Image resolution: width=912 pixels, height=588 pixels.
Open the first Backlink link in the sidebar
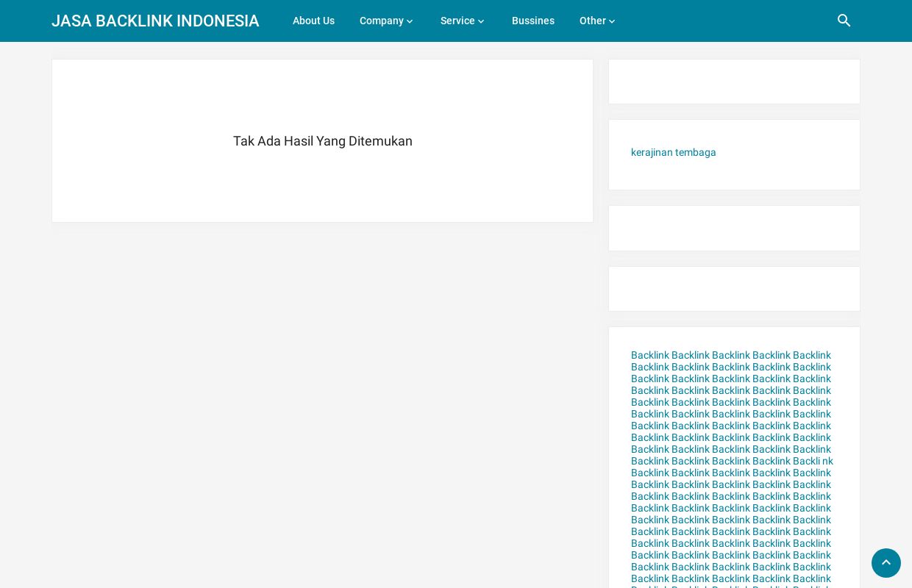click(x=649, y=355)
